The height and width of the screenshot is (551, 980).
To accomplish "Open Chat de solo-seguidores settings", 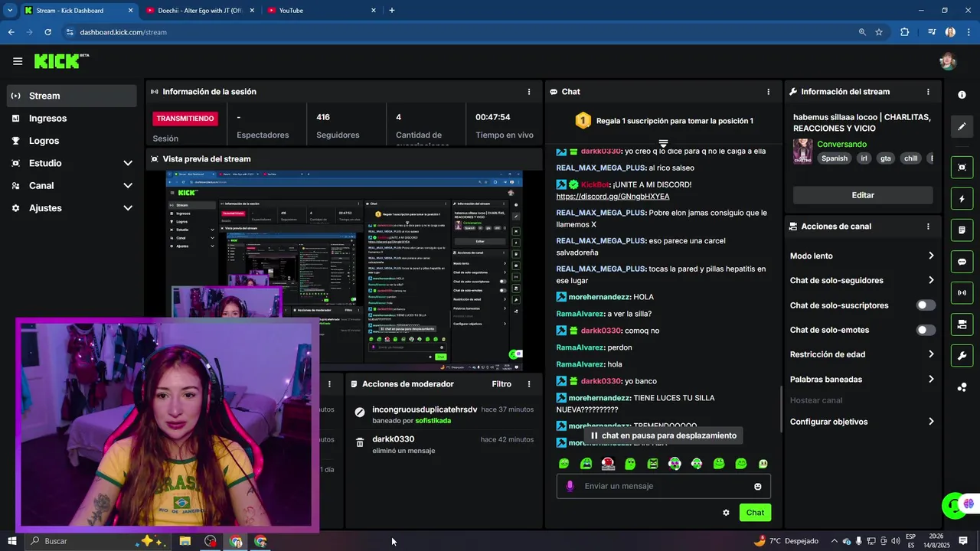I will pos(862,281).
